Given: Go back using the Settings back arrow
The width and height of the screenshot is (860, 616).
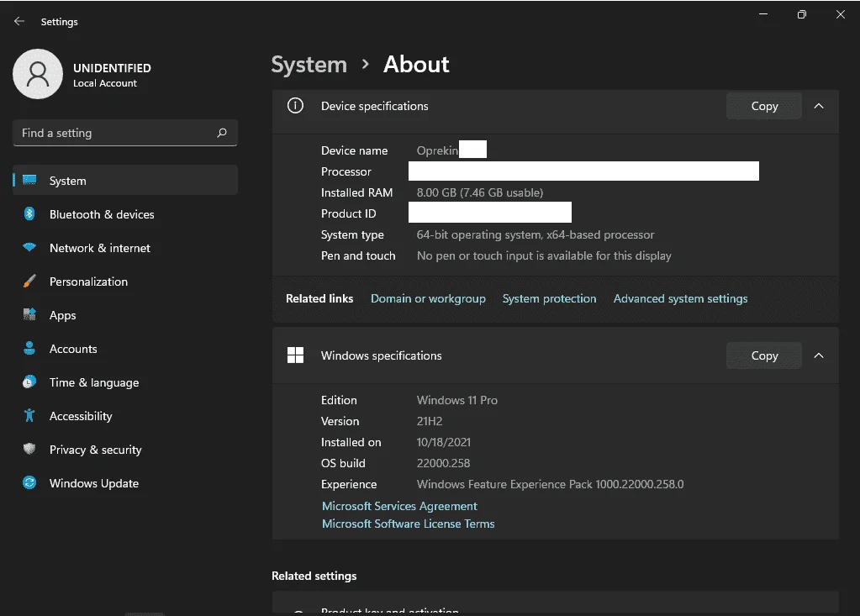Looking at the screenshot, I should tap(19, 21).
